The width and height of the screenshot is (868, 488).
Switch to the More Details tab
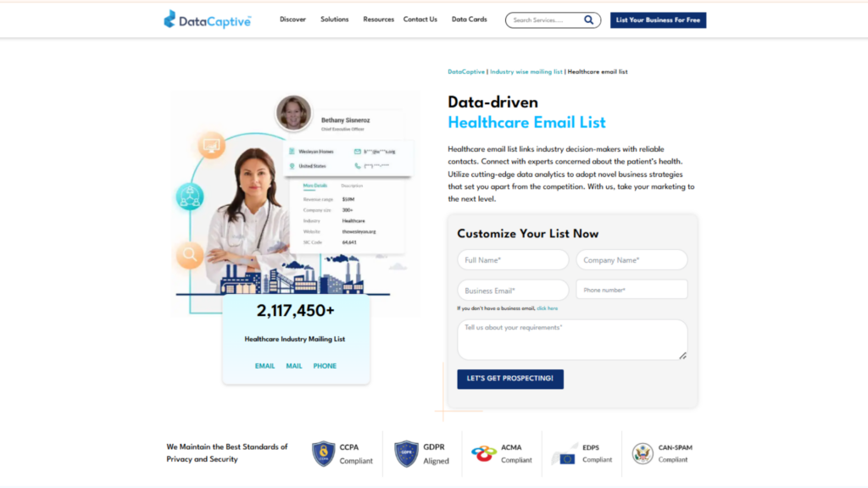(x=317, y=184)
